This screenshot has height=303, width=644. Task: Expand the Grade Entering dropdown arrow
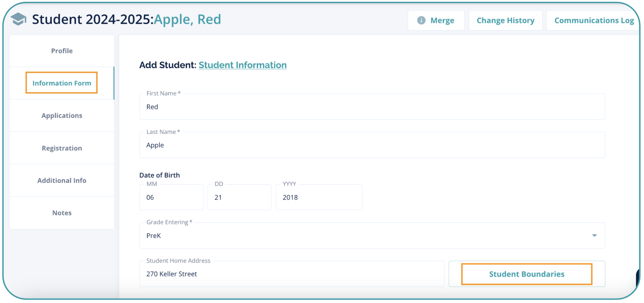point(594,236)
